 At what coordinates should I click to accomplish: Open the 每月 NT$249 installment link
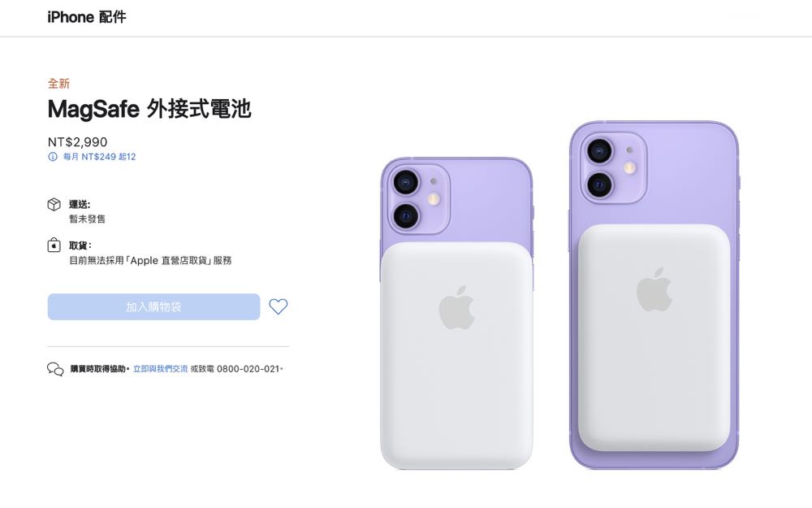coord(99,157)
